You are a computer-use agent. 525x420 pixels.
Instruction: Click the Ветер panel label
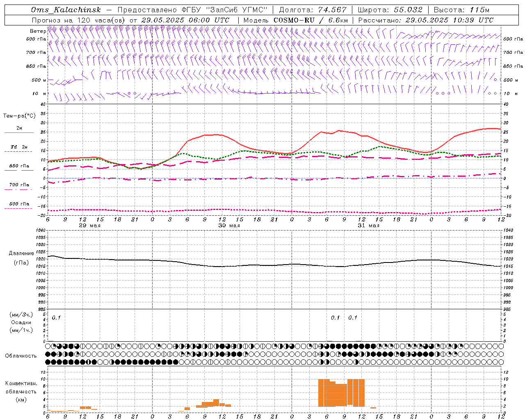tap(38, 31)
